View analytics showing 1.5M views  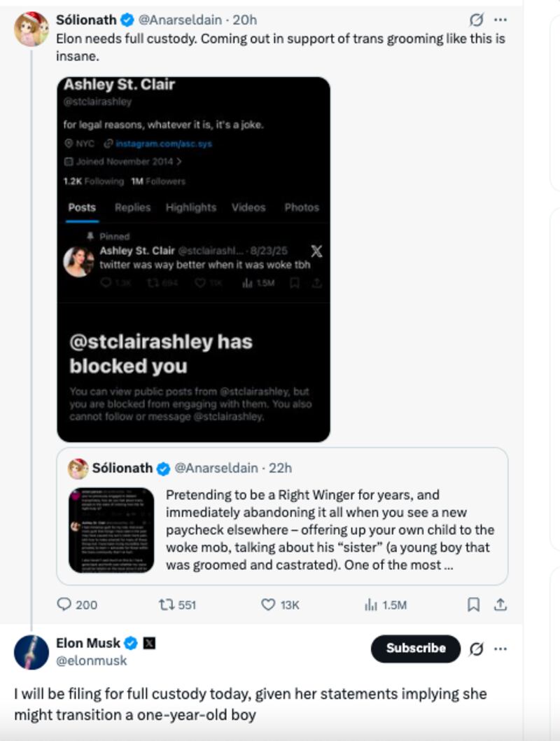[x=372, y=604]
